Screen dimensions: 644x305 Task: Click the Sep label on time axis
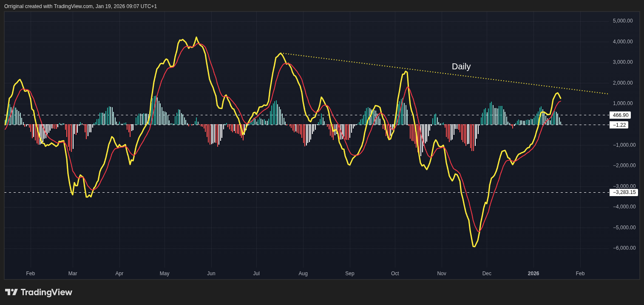pos(350,274)
